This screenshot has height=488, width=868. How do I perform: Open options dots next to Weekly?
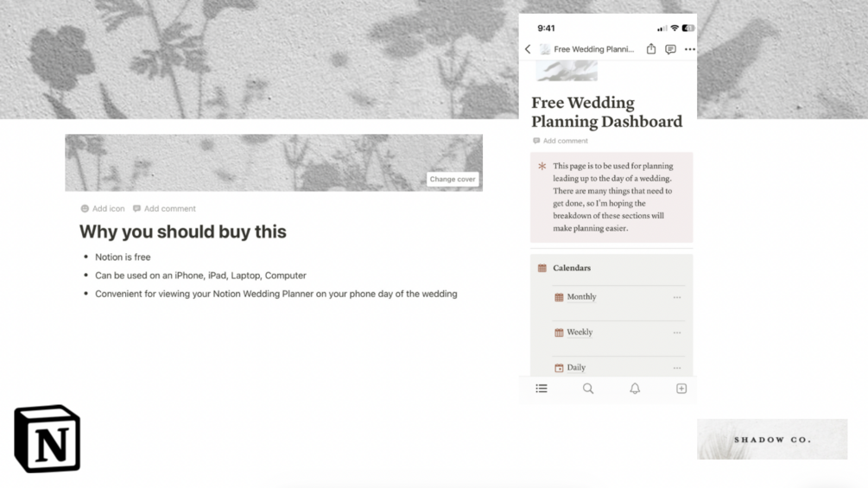tap(677, 333)
